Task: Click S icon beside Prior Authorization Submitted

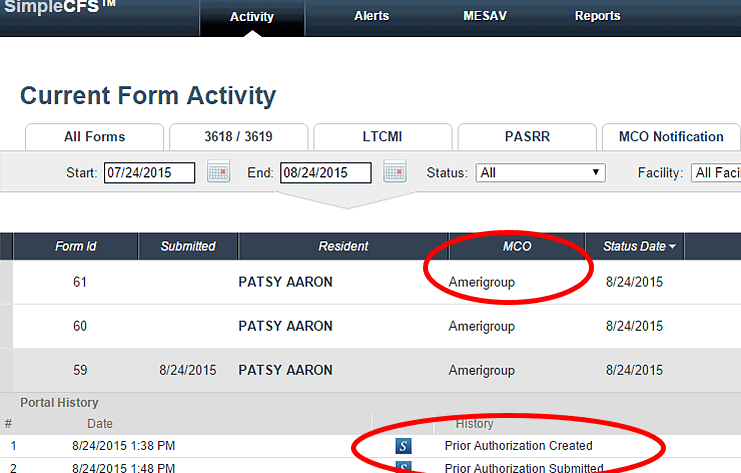Action: (x=404, y=467)
